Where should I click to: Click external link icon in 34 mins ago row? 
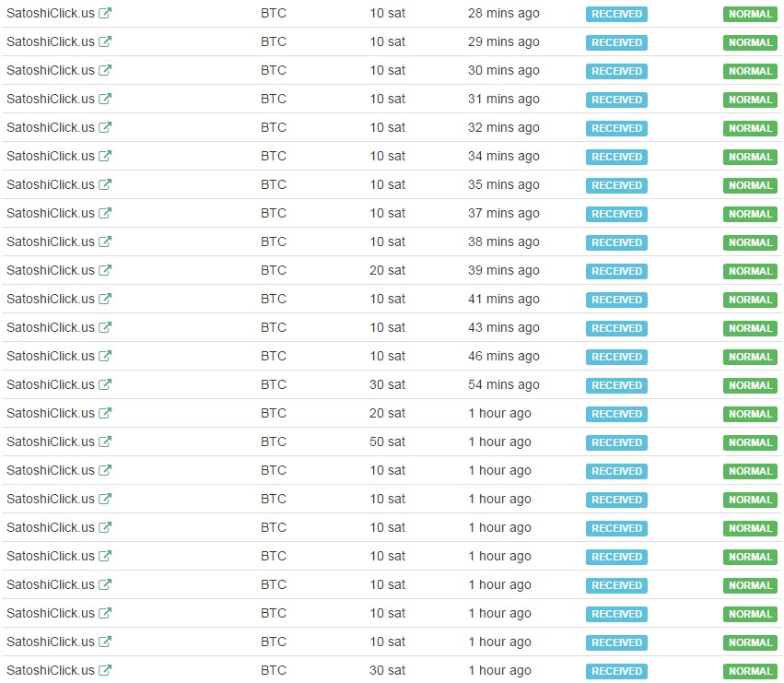[x=105, y=157]
